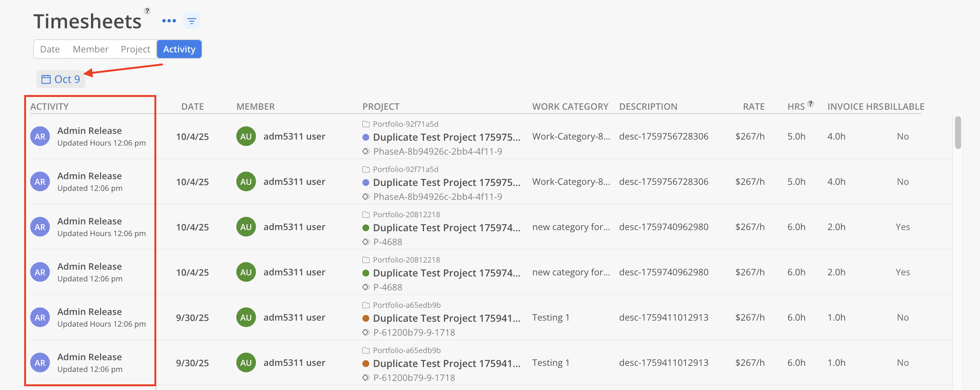
Task: Click folder icon beside Portfolio-92f71a5d in first row
Action: pos(366,124)
